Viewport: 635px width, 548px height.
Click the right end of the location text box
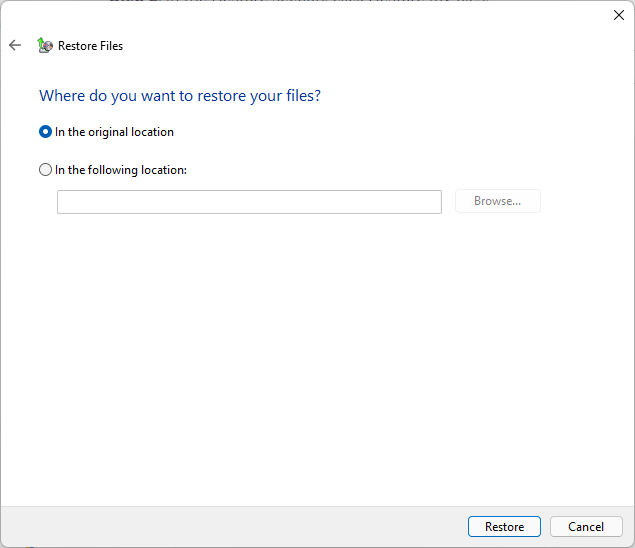[x=428, y=202]
